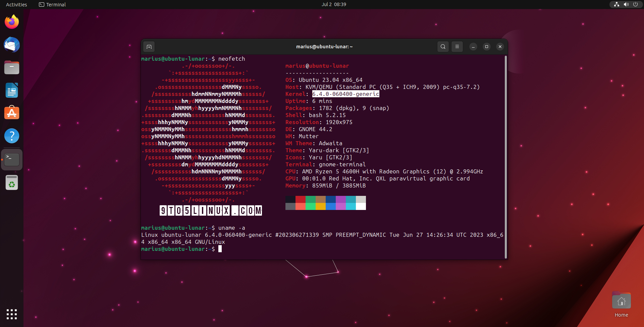Click the network status icon in tray
The height and width of the screenshot is (327, 644).
[616, 4]
